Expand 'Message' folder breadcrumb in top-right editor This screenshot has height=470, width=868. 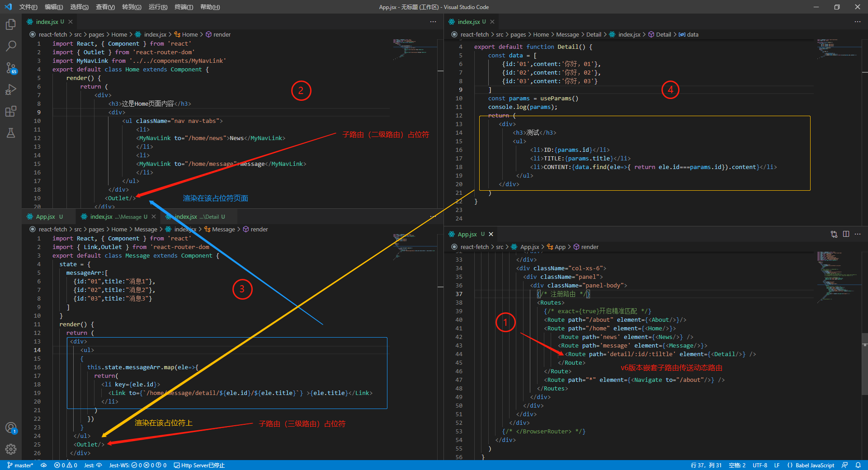pyautogui.click(x=567, y=34)
